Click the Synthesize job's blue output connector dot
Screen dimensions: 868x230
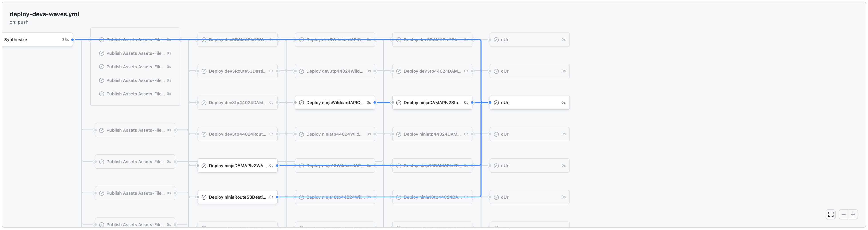pos(72,40)
